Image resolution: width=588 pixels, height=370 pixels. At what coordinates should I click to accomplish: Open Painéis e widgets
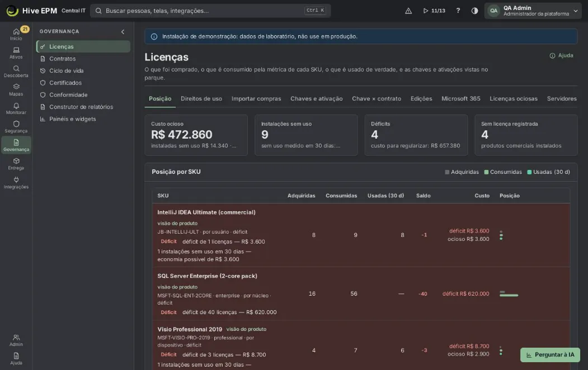pos(83,118)
